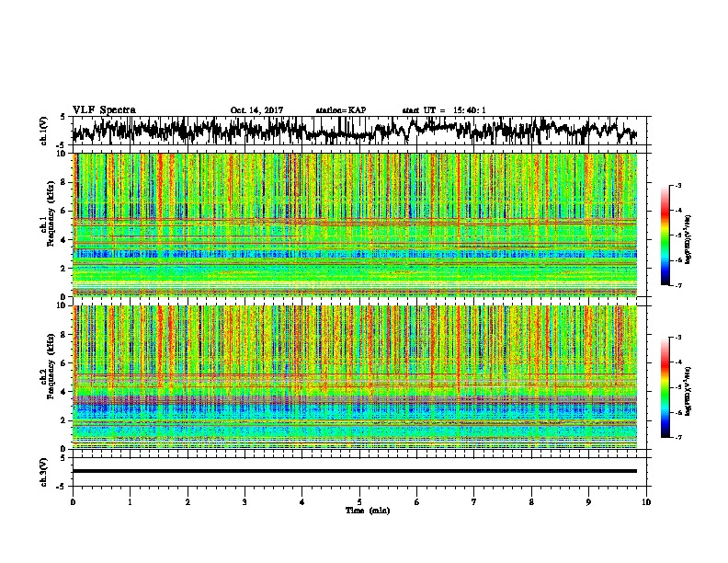Viewport: 728px width, 563px height.
Task: Click time axis tick label "6"
Action: pyautogui.click(x=416, y=502)
